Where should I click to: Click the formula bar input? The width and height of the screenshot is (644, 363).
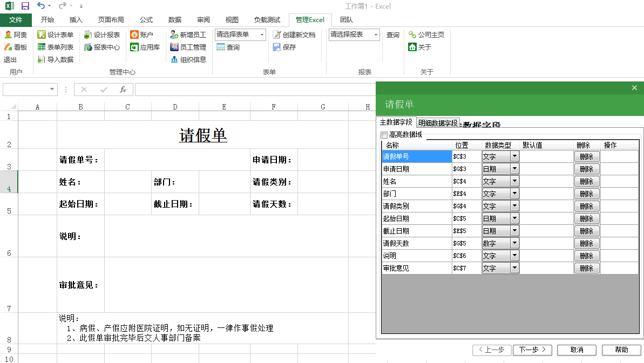click(255, 90)
